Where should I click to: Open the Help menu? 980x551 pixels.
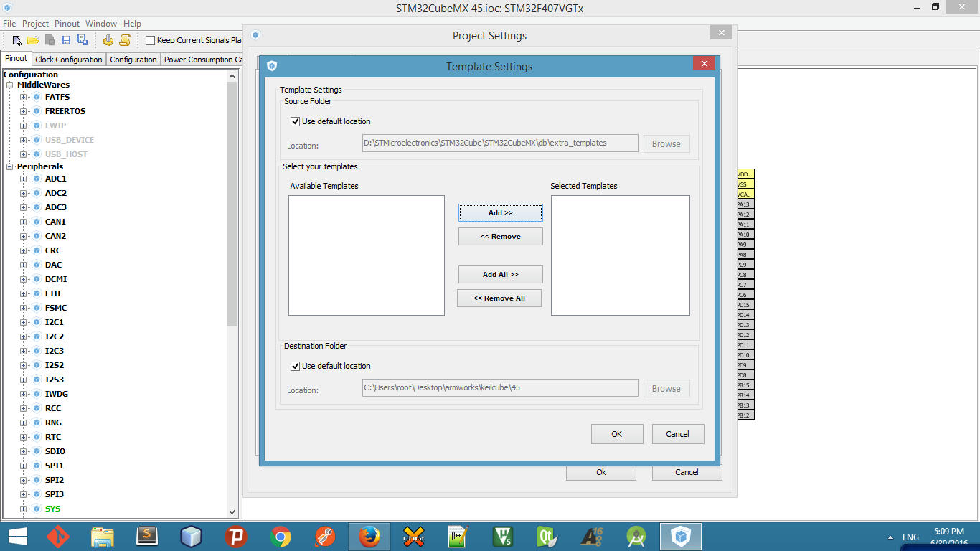(132, 24)
